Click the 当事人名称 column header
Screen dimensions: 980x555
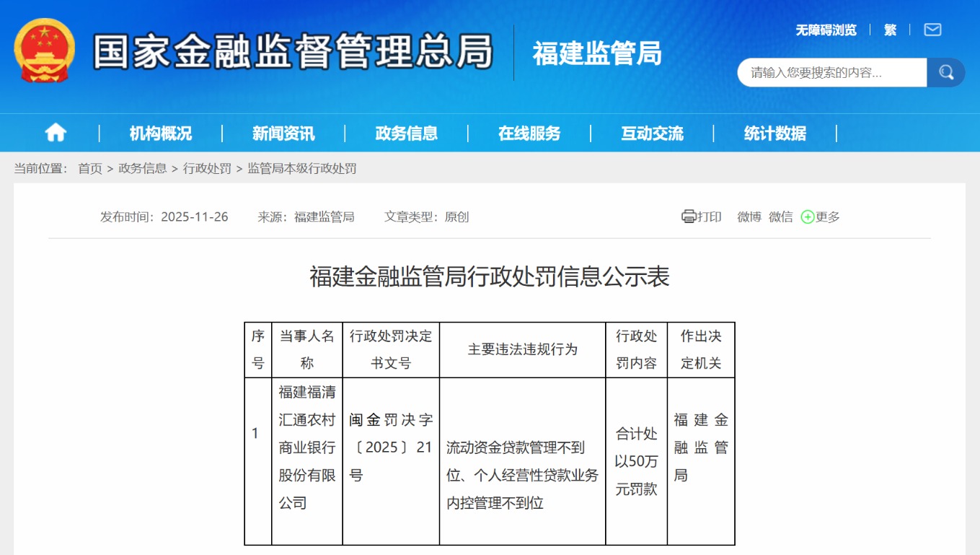coord(307,349)
